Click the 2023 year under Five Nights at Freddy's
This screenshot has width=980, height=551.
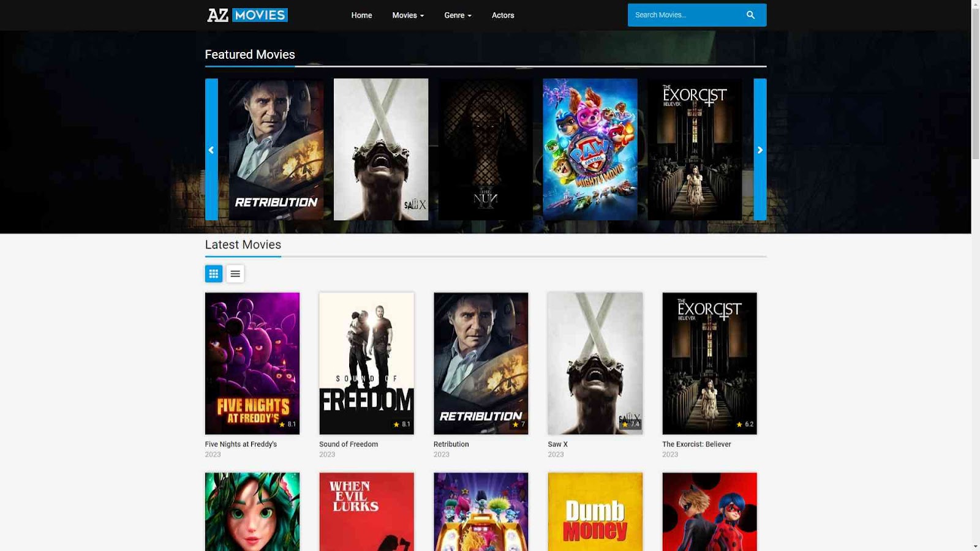[x=213, y=455]
